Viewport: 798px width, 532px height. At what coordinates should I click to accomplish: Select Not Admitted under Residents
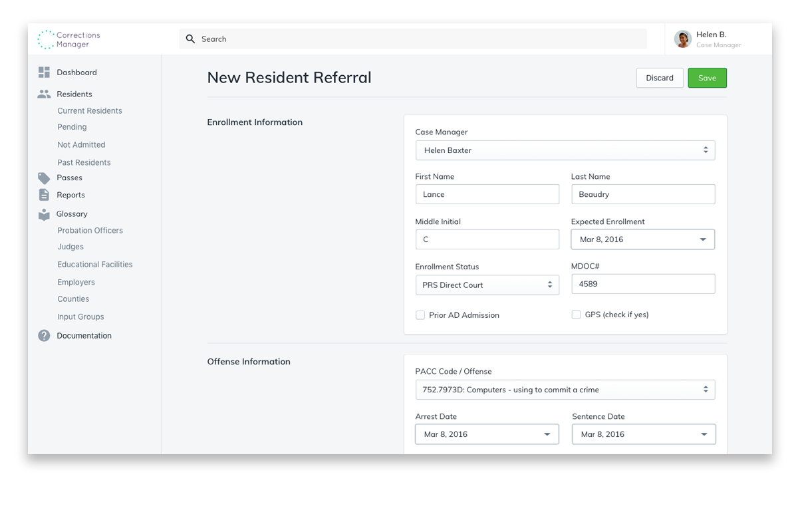tap(81, 145)
